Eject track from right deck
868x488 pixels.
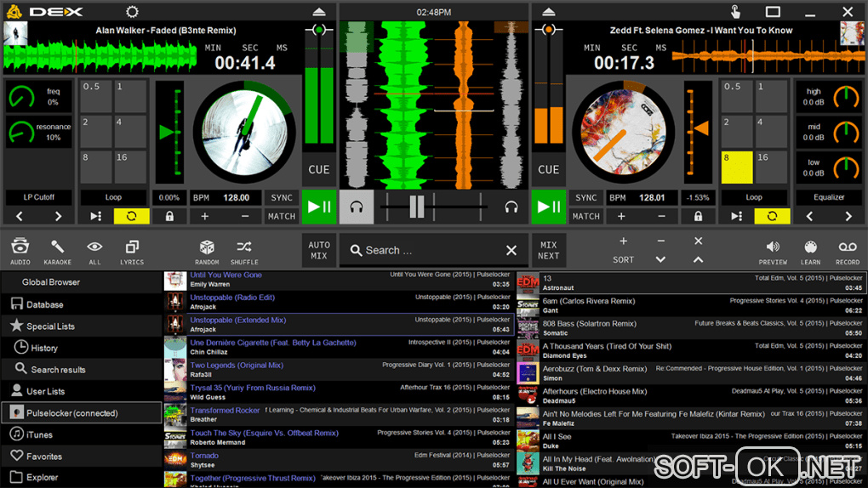click(548, 12)
